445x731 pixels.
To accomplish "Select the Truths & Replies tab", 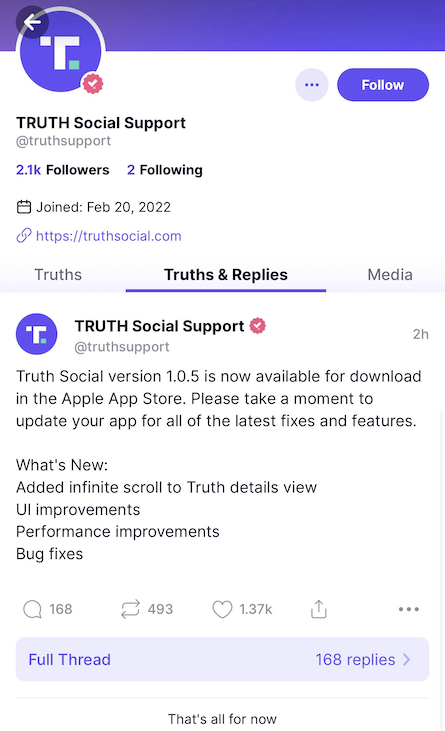I will tap(226, 275).
